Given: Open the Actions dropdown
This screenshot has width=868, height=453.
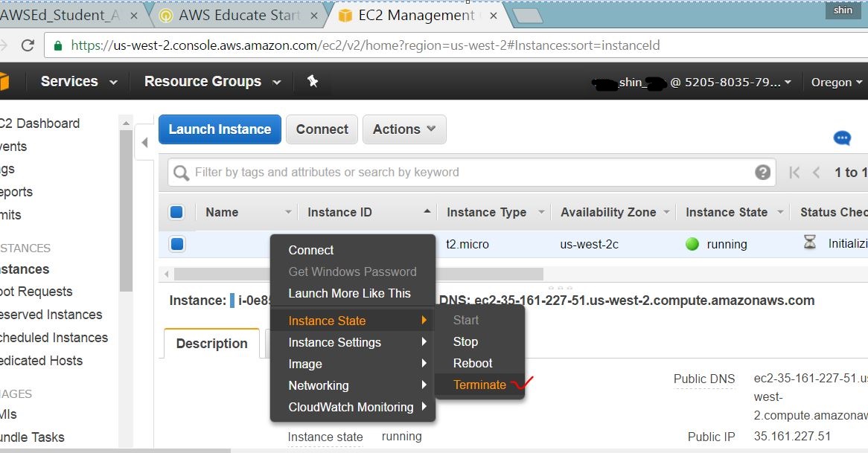Looking at the screenshot, I should [x=403, y=129].
